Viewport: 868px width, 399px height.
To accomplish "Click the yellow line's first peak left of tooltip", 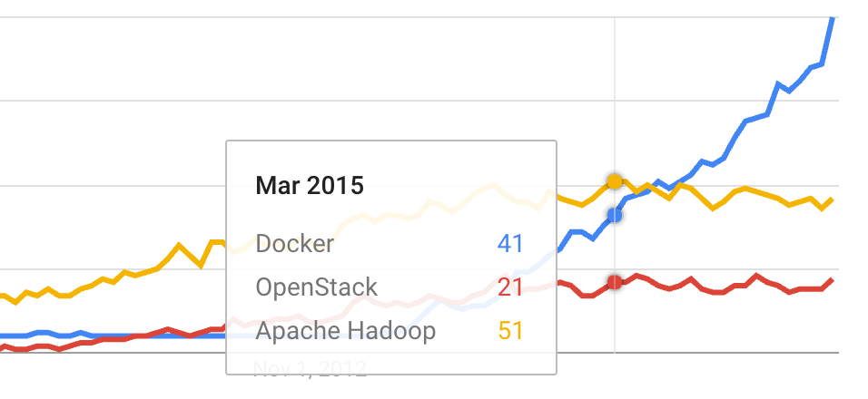I will pos(179,245).
